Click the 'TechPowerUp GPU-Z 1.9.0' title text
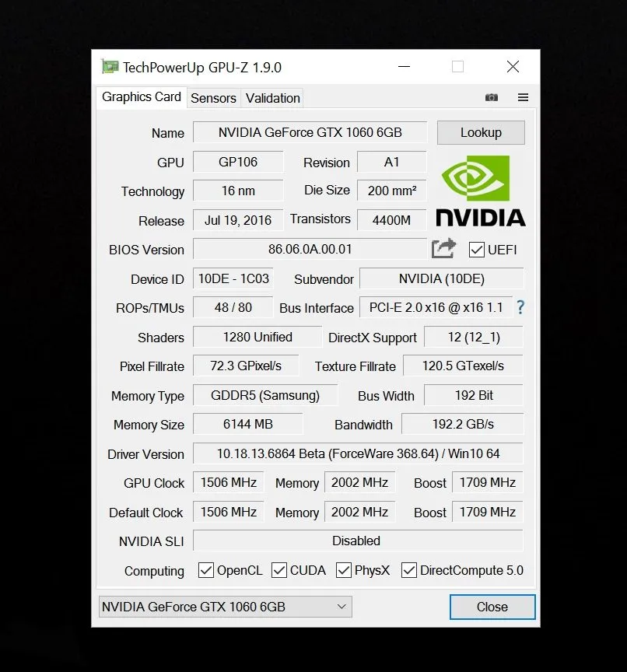This screenshot has width=627, height=672. click(201, 68)
